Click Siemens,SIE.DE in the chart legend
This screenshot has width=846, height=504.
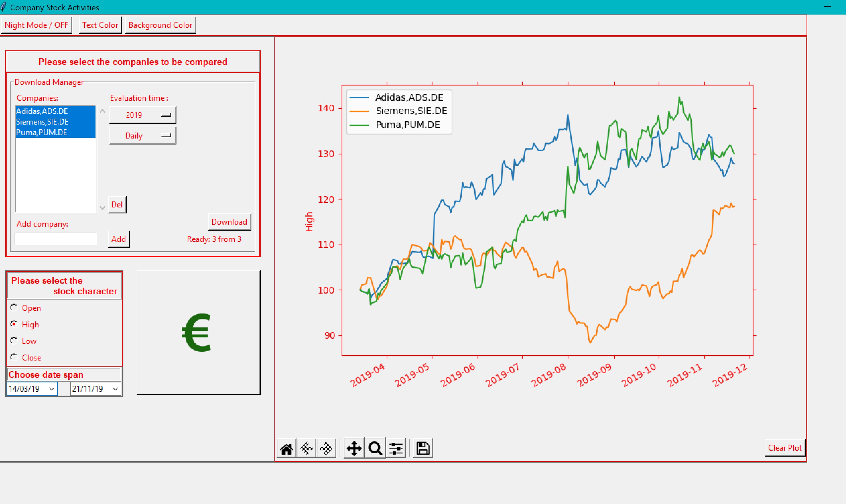411,111
